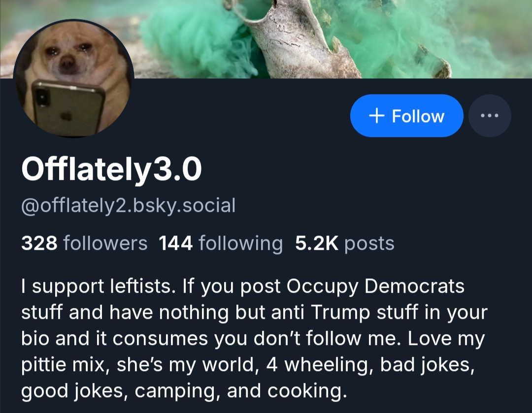This screenshot has height=413, width=532.
Task: View the 328 followers list
Action: tap(84, 243)
